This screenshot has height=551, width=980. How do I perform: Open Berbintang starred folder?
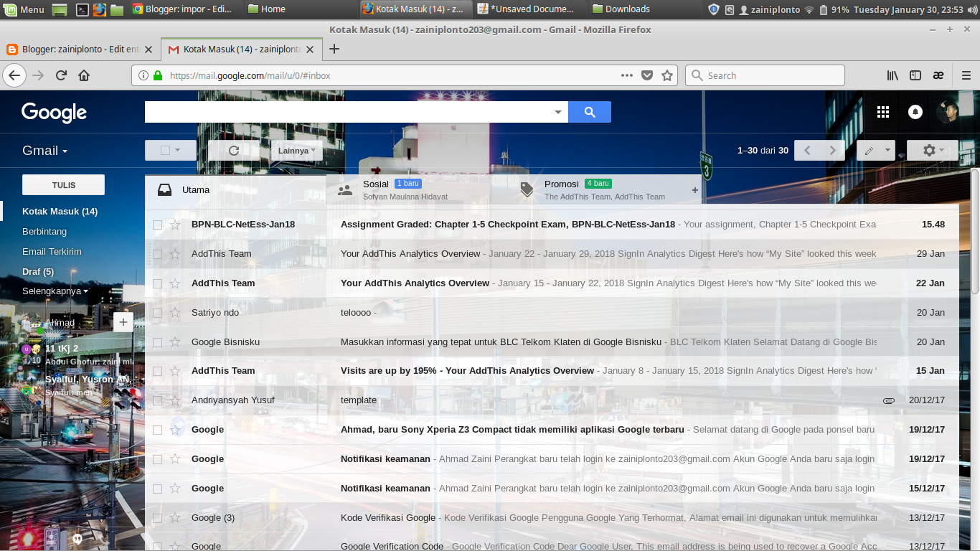point(44,232)
